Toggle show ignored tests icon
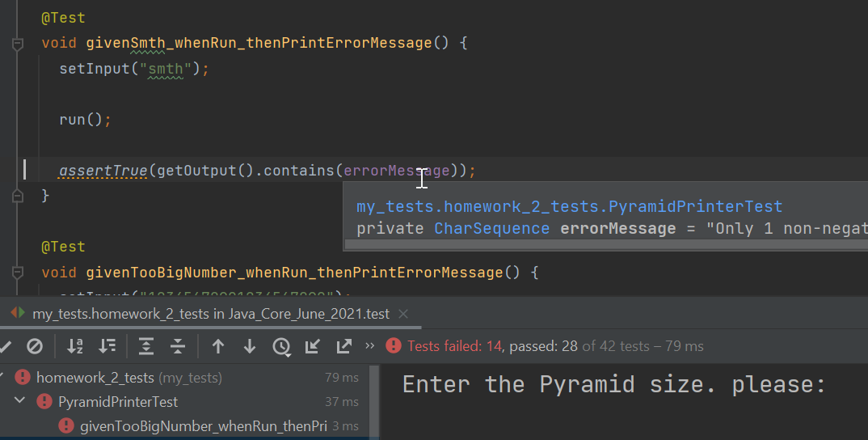 click(35, 346)
